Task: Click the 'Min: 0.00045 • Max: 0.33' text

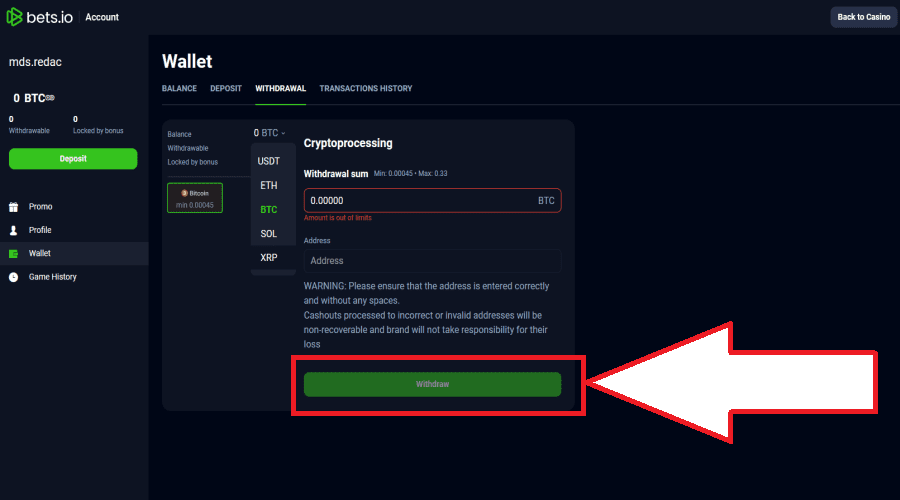Action: click(x=410, y=173)
